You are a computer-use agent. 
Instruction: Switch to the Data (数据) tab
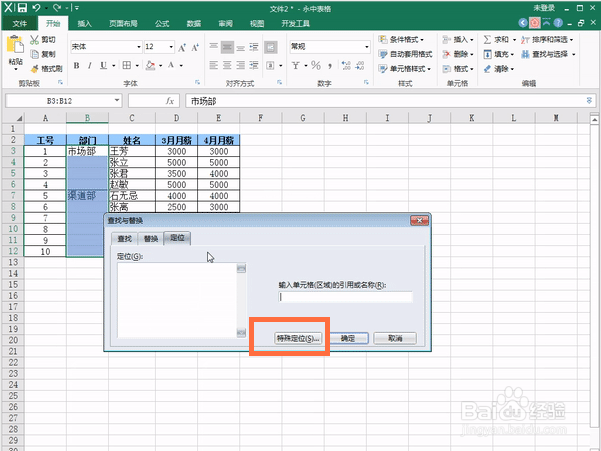(194, 23)
